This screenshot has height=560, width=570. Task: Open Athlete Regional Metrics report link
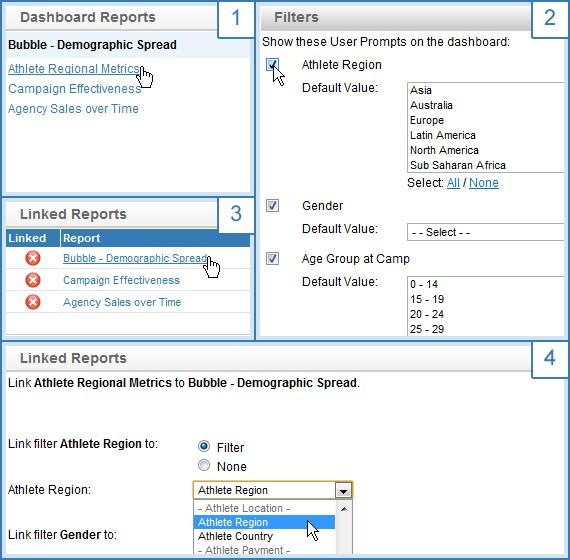[74, 69]
